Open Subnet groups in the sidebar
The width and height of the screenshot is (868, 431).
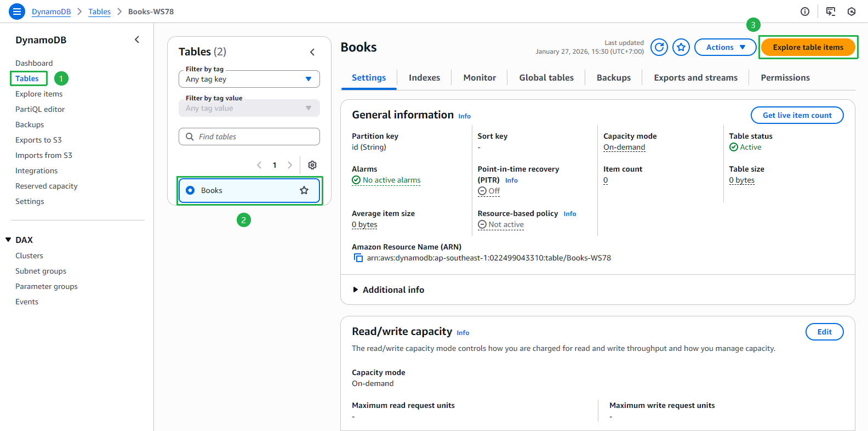41,271
